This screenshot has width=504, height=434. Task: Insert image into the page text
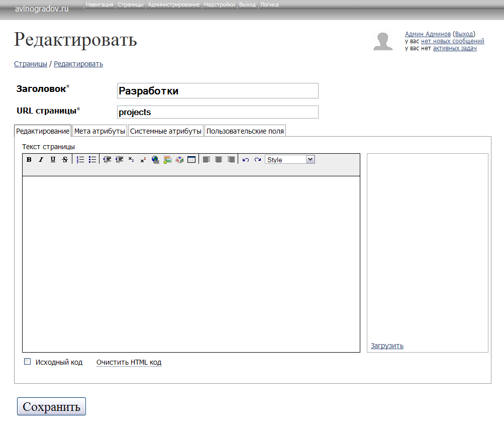[167, 160]
